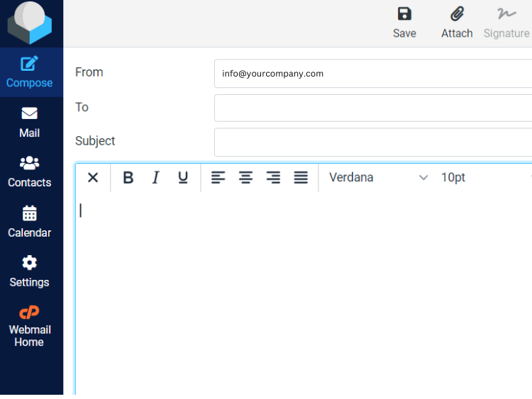Justify the text

point(301,177)
